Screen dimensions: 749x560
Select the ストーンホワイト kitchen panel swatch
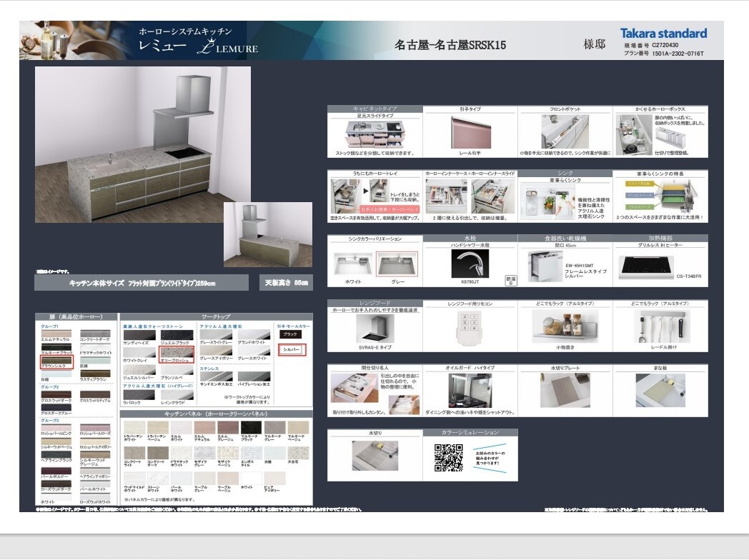pyautogui.click(x=157, y=479)
